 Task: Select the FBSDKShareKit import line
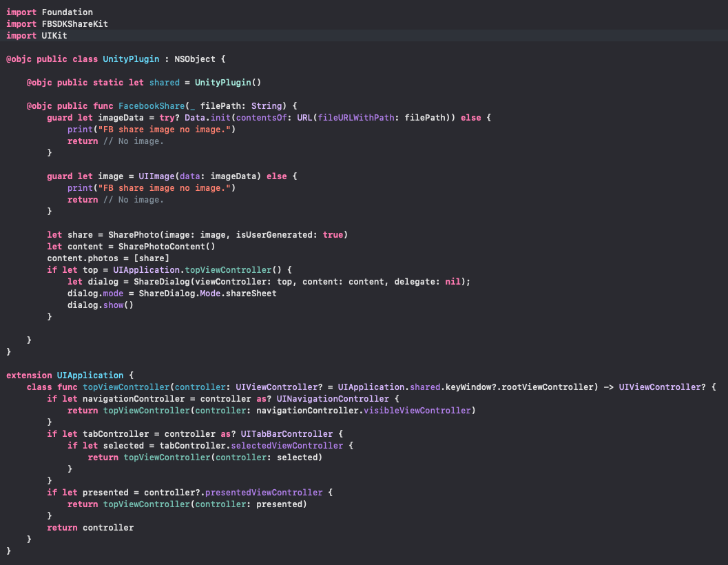click(x=56, y=23)
